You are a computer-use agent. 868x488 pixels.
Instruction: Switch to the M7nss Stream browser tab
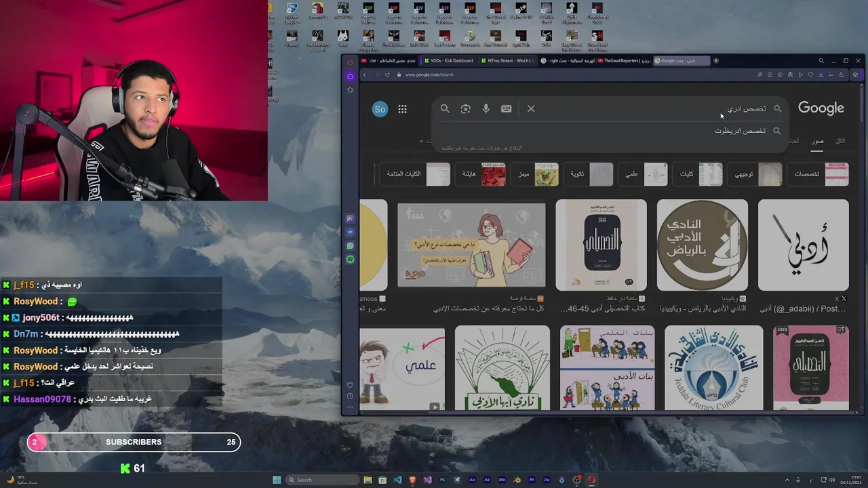[x=507, y=60]
